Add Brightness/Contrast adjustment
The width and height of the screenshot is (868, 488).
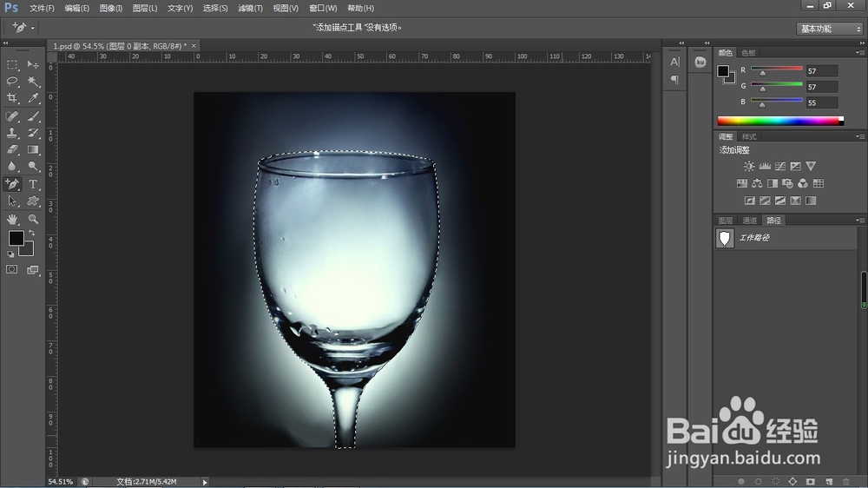point(749,166)
